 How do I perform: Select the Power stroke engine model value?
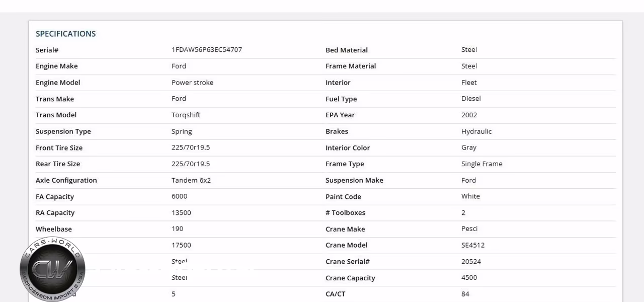coord(192,83)
